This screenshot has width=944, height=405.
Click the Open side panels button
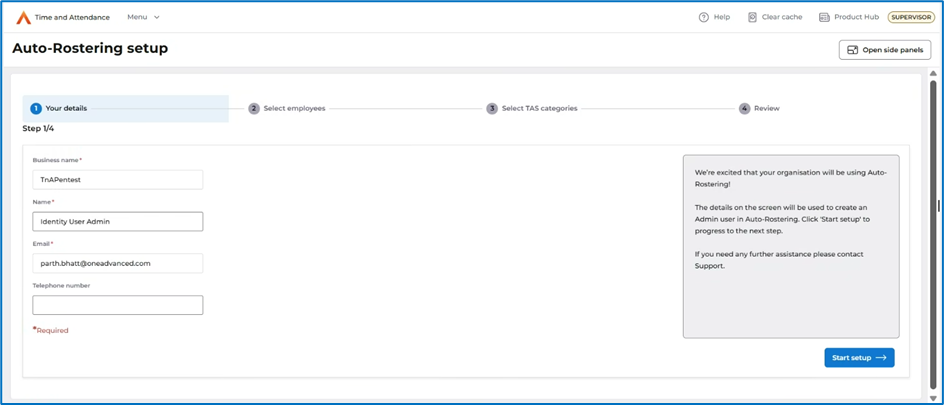885,50
